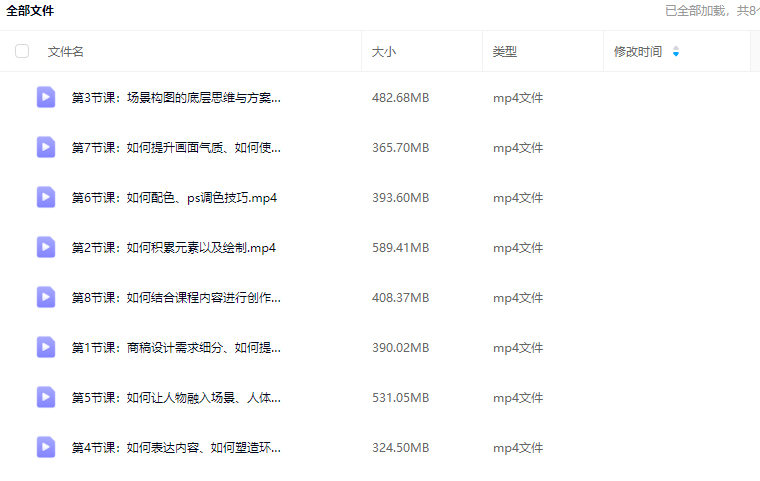Toggle the select-all checkbox beside 文件名
Screen dimensions: 760x481
tap(22, 51)
